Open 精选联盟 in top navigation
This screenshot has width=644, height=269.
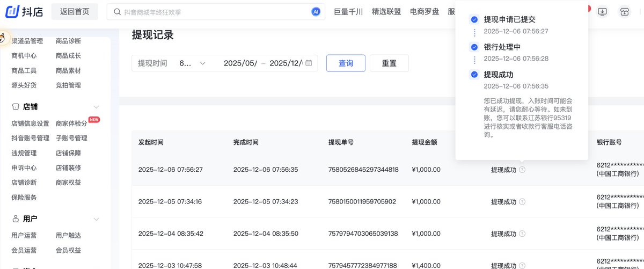coord(386,11)
